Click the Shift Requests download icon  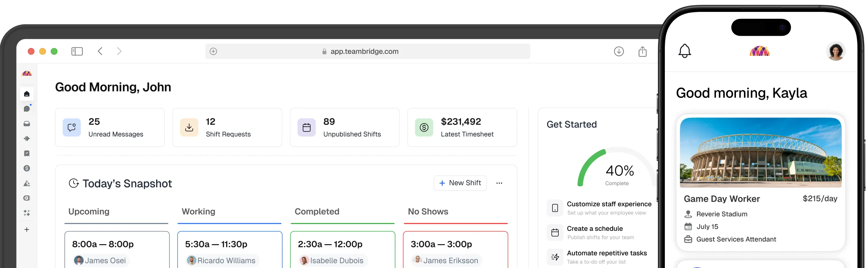point(189,128)
